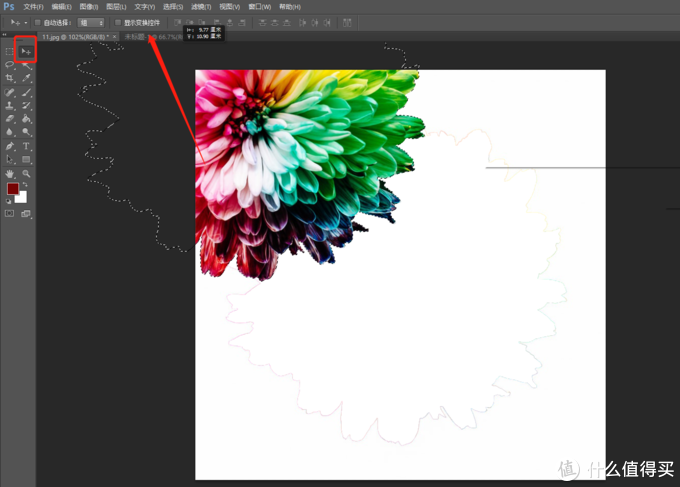Change the screen mode
Image resolution: width=680 pixels, height=487 pixels.
tap(26, 213)
